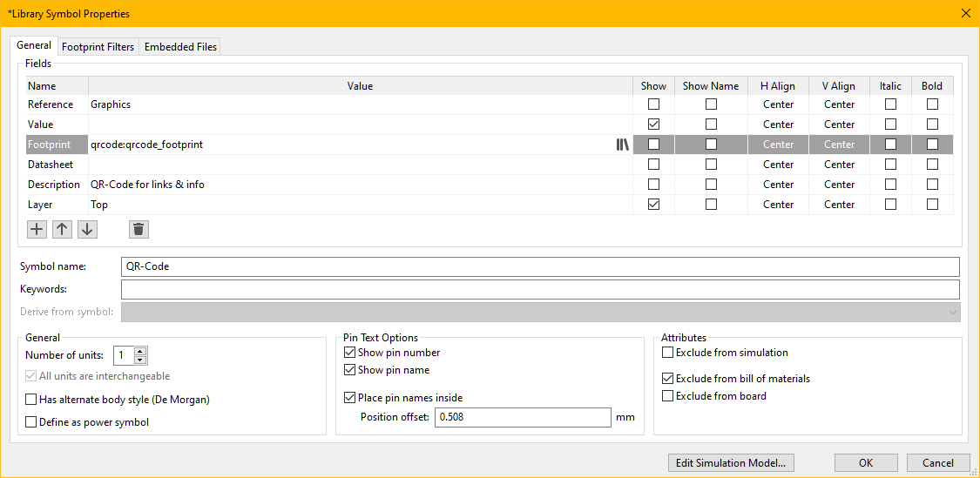Uncheck Show pin number option

coord(350,353)
